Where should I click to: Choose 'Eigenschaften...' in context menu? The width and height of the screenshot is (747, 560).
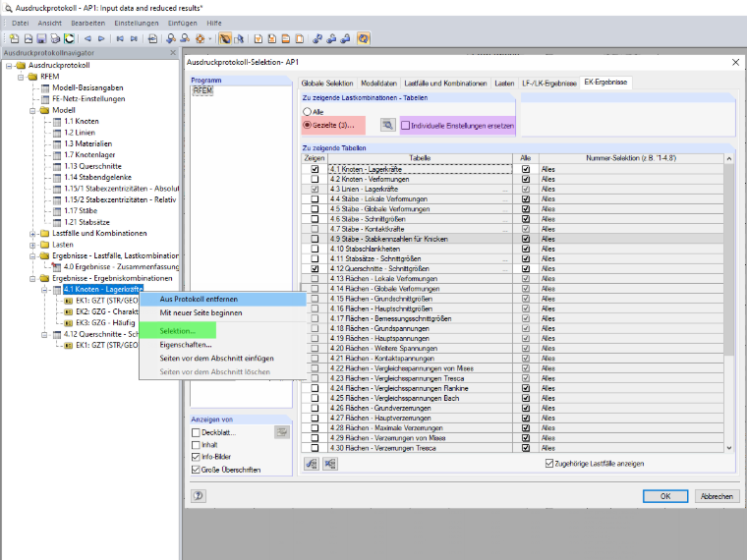186,345
